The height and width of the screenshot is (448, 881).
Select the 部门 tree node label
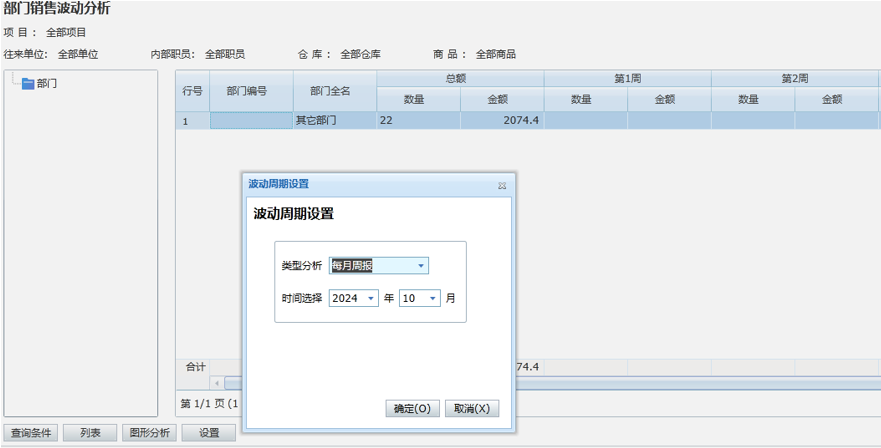point(47,84)
